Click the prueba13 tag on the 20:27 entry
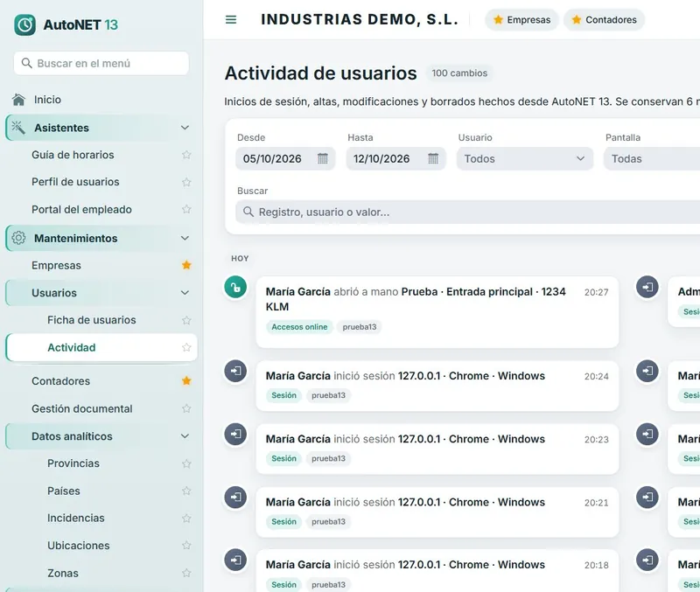This screenshot has width=700, height=592. click(x=360, y=327)
